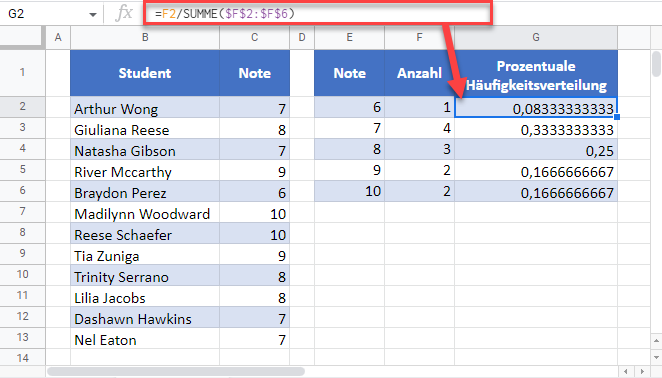Click the Note header in column C

(255, 73)
